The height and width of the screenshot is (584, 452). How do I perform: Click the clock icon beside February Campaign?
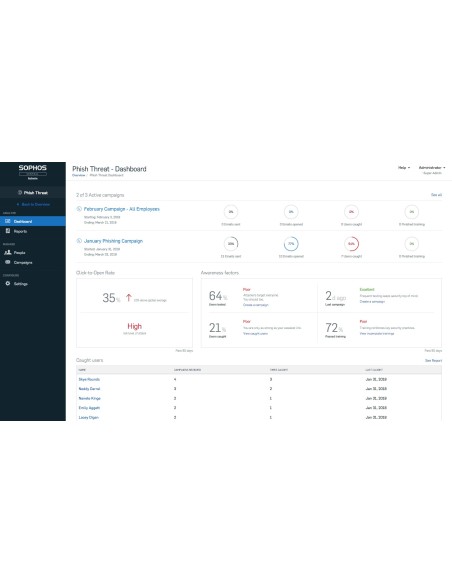click(x=79, y=209)
